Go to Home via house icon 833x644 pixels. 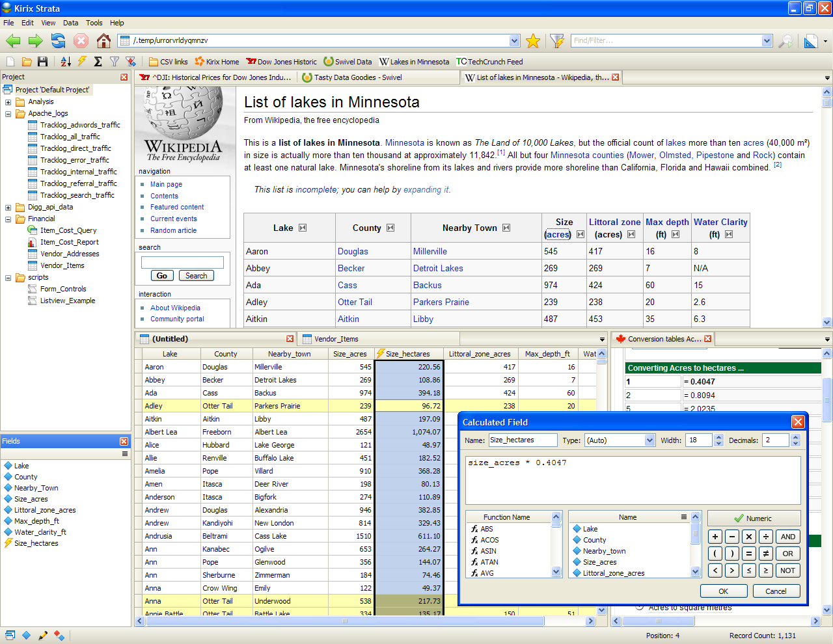pyautogui.click(x=103, y=41)
